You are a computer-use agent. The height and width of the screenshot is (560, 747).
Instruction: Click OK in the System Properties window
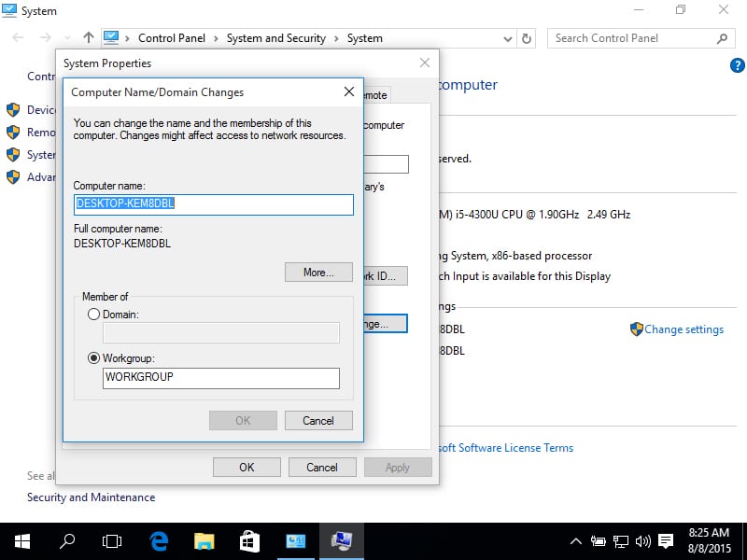coord(247,468)
